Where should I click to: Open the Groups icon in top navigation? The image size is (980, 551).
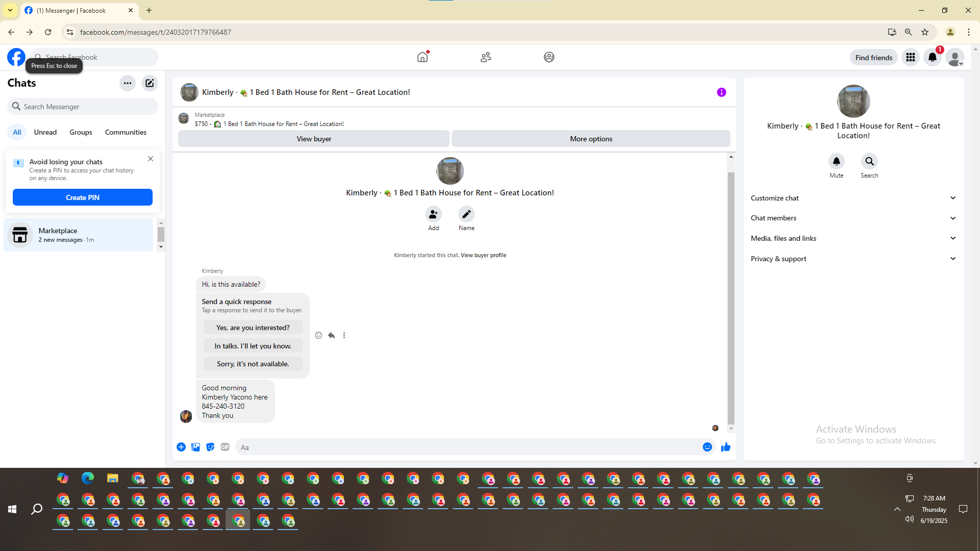coord(549,57)
